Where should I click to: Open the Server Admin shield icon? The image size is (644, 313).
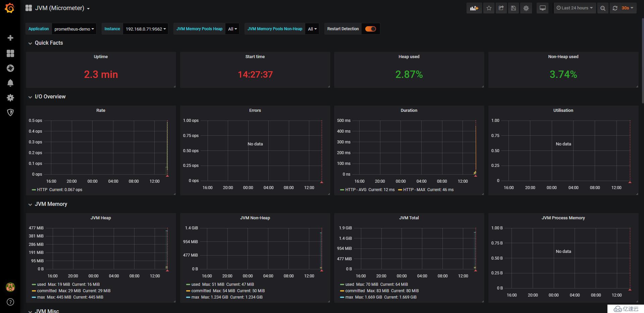tap(10, 113)
